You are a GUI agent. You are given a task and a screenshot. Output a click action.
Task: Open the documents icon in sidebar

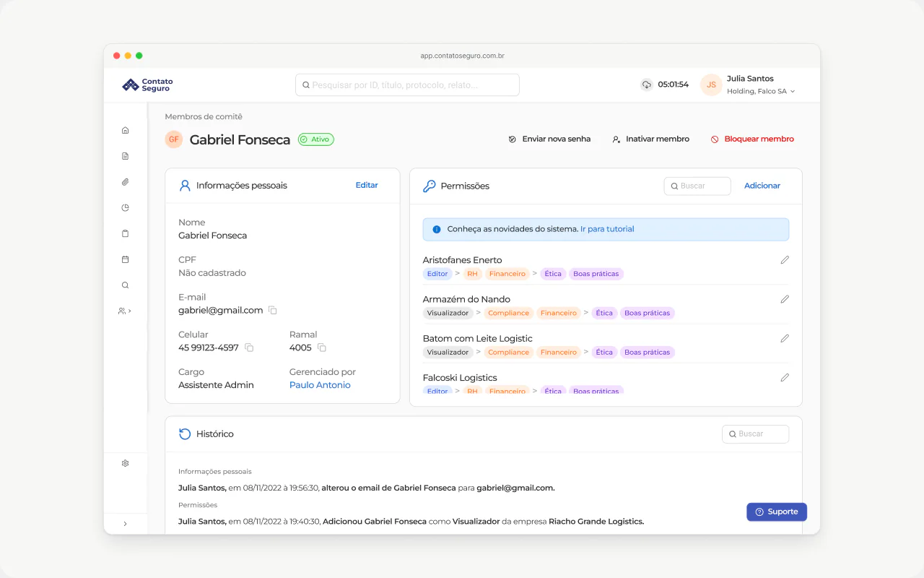(x=125, y=156)
